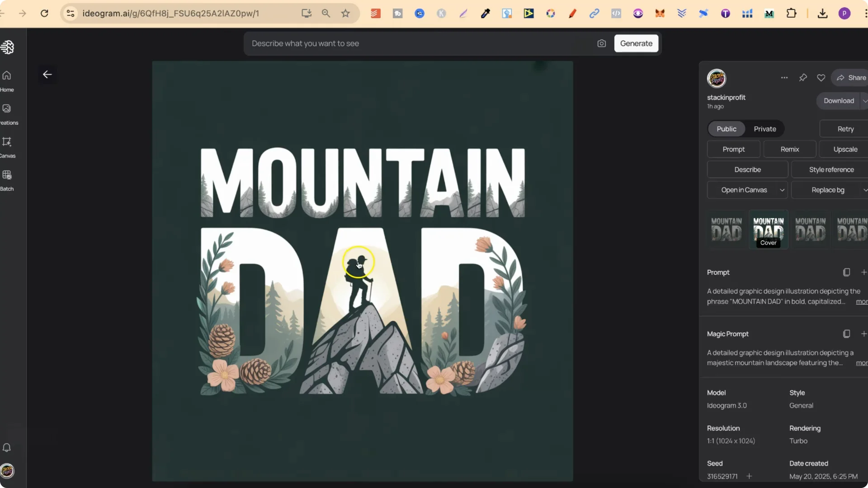Open the camera image upload icon
Screen dimensions: 868x488
click(x=601, y=43)
